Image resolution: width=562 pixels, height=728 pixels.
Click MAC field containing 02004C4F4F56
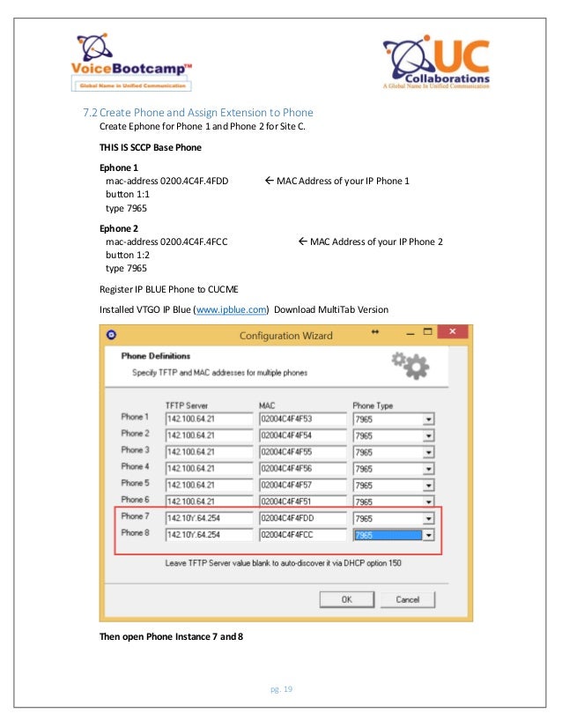point(302,469)
